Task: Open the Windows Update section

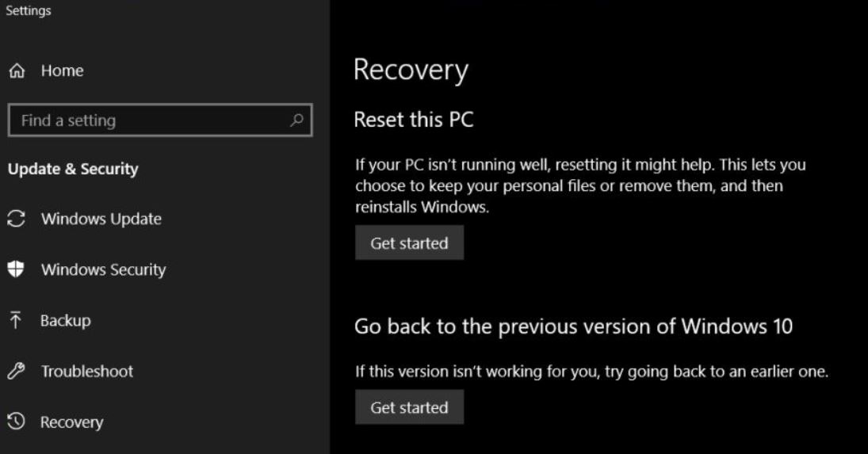Action: click(x=101, y=219)
